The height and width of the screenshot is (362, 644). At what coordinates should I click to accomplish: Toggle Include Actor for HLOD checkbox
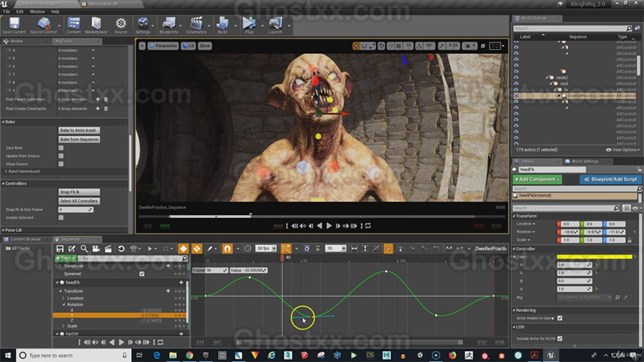coord(560,339)
